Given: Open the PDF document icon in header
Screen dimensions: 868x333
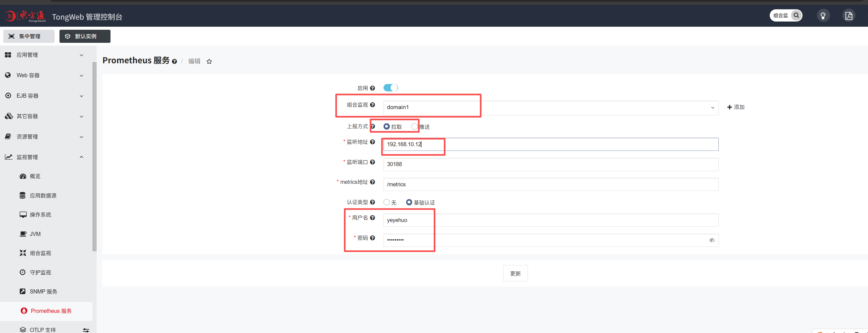Looking at the screenshot, I should click(x=848, y=16).
